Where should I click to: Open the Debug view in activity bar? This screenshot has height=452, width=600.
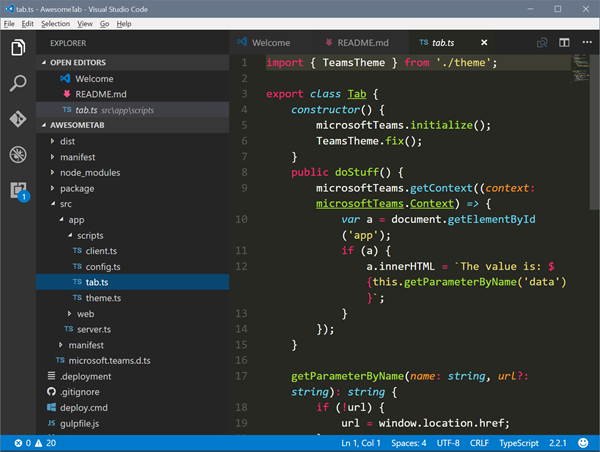(18, 155)
